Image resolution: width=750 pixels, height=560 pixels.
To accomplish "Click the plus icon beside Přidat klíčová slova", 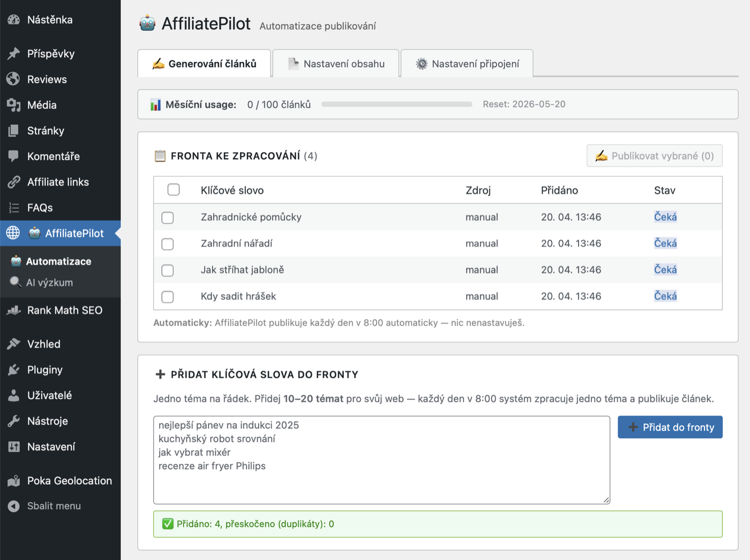I will [160, 374].
